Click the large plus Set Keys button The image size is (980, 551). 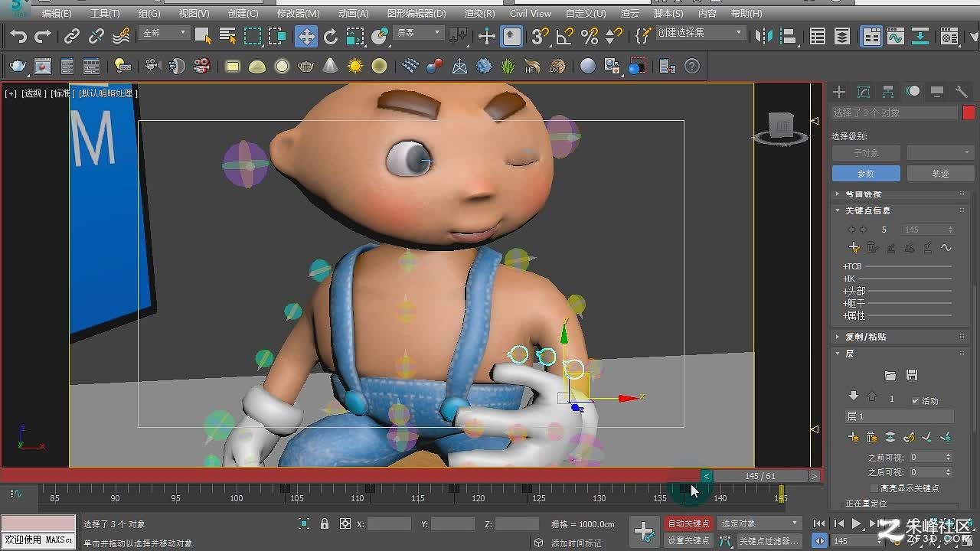click(644, 531)
